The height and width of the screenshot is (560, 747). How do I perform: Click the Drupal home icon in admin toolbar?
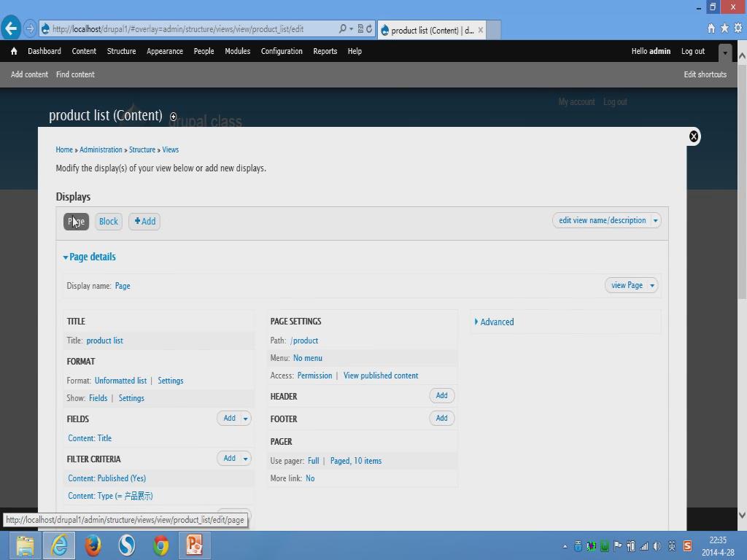(x=14, y=51)
